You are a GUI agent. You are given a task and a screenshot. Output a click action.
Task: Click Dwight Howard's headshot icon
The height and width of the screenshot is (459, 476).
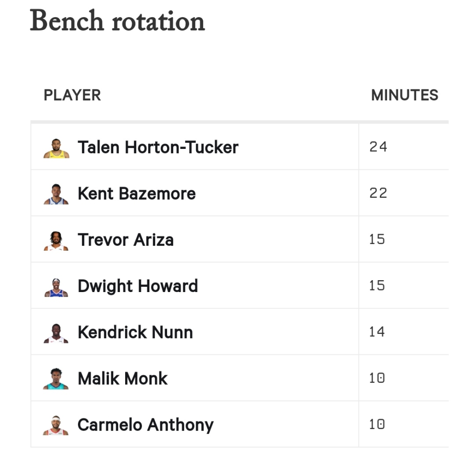coord(56,287)
